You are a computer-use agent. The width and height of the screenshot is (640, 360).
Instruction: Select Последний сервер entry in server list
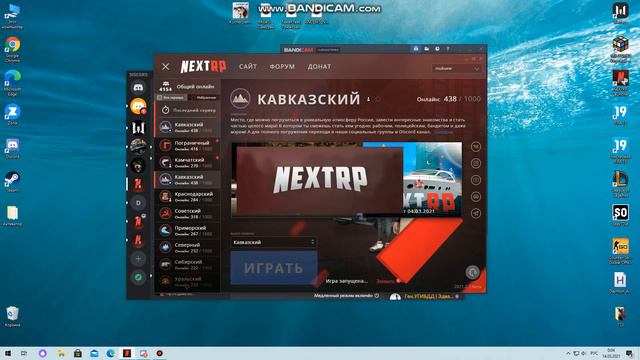187,110
